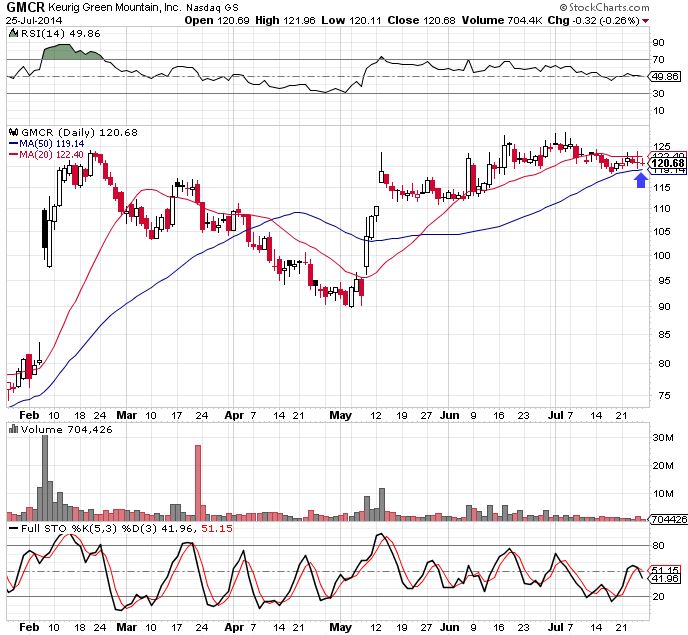Image resolution: width=688 pixels, height=635 pixels.
Task: Click the 10M volume axis label
Action: pos(663,494)
